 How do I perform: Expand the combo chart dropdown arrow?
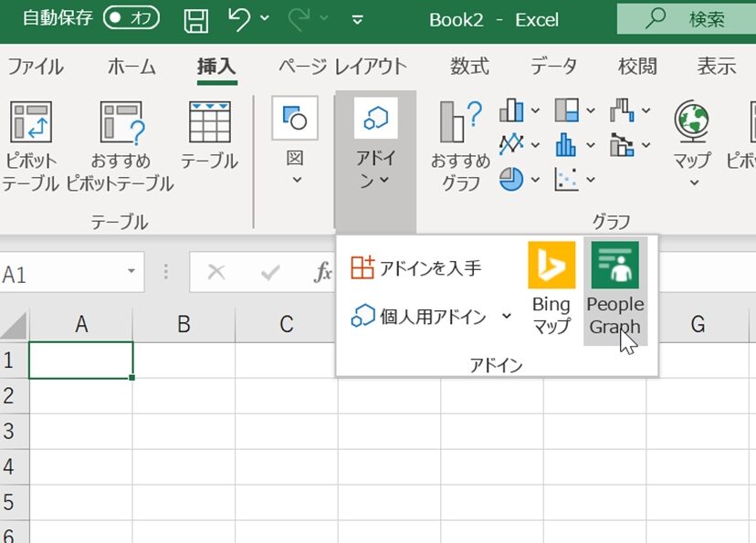click(x=646, y=145)
